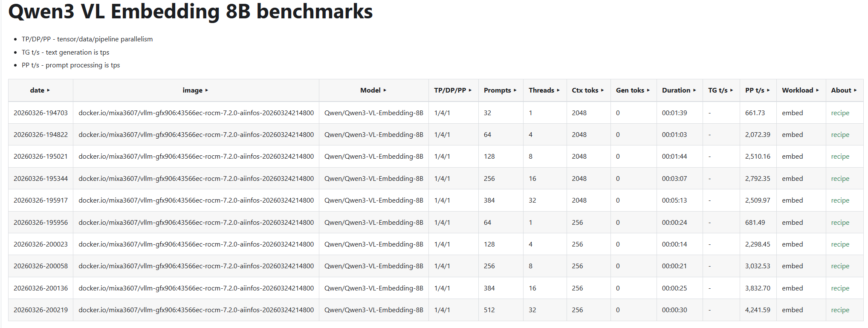Viewport: 868px width, 328px height.
Task: Sort by Ctx toks arrow
Action: tap(602, 90)
